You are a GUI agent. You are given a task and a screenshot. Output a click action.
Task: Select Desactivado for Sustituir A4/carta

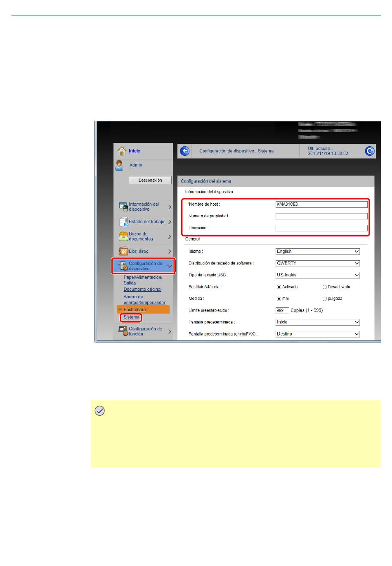click(325, 287)
